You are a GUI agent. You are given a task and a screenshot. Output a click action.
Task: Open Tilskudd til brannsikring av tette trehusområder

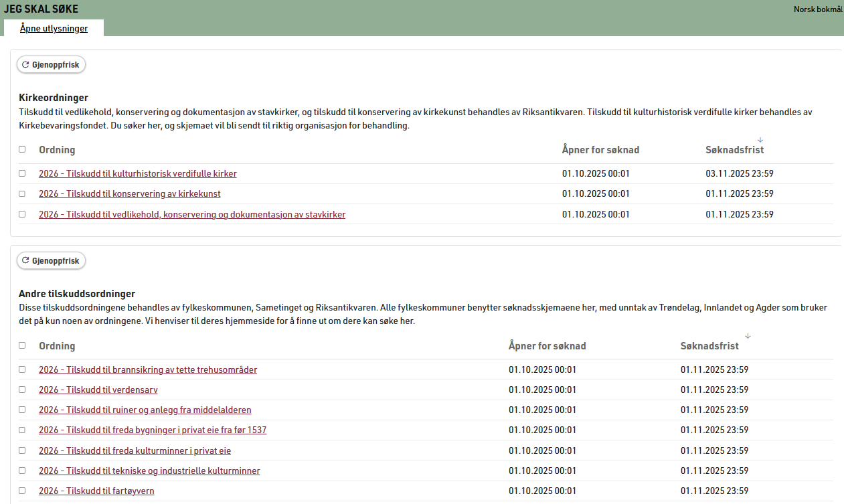tap(147, 370)
